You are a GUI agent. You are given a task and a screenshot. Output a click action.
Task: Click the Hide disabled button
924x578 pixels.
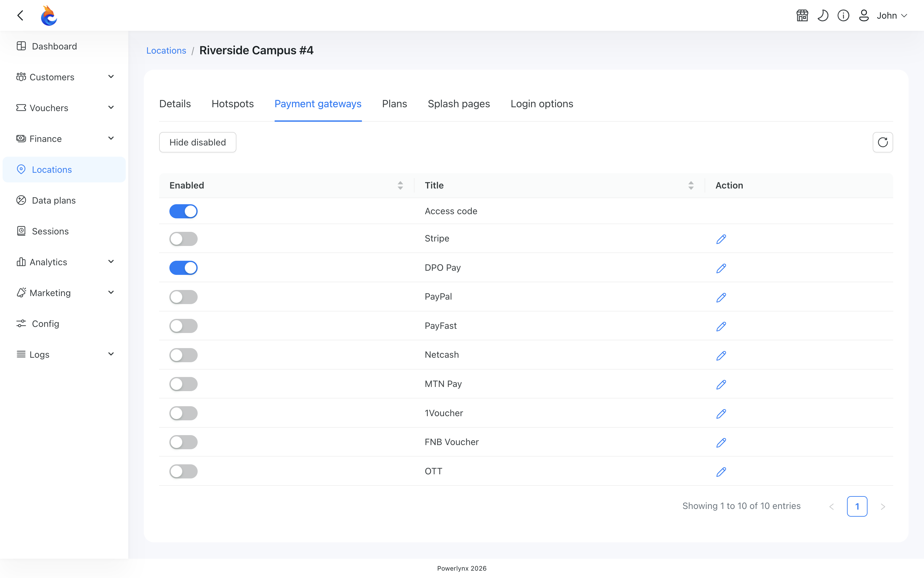197,142
